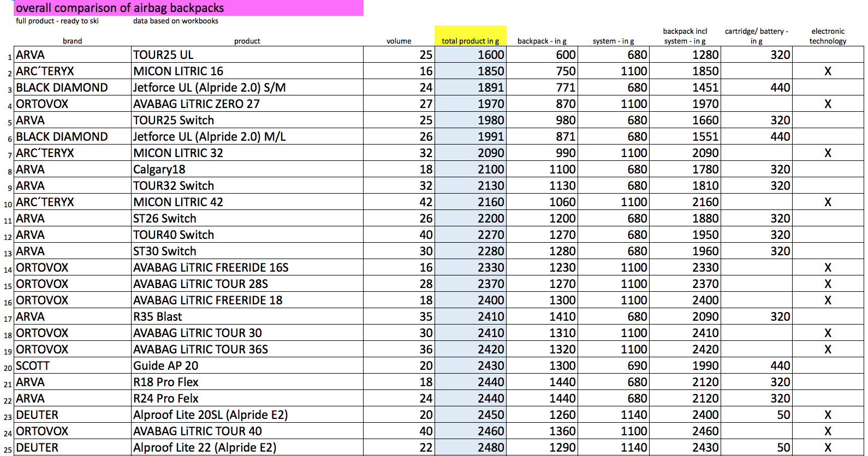Viewport: 868px width, 456px height.
Task: Click the X mark in AVABAG LiTRIC ZERO 27 row
Action: coord(828,104)
